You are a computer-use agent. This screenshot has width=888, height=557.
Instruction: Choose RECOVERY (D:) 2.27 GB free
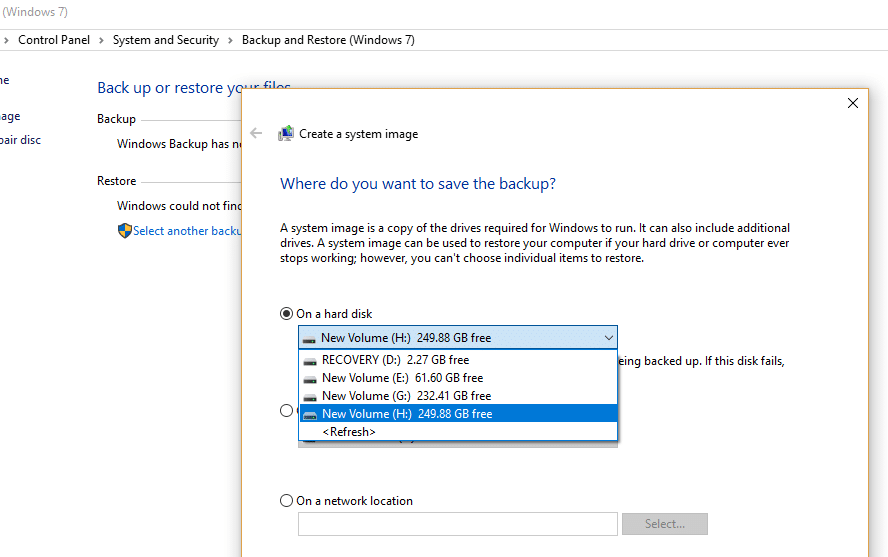[x=395, y=360]
